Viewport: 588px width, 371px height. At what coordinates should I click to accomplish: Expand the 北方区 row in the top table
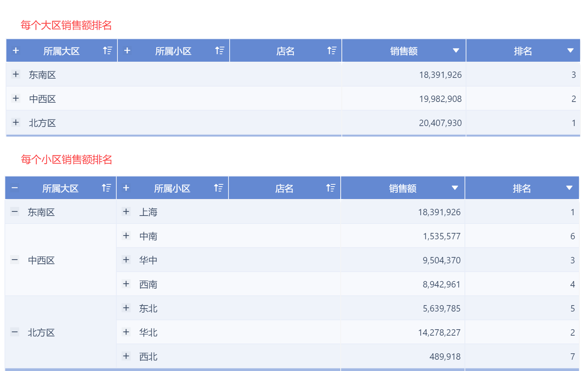pos(16,122)
